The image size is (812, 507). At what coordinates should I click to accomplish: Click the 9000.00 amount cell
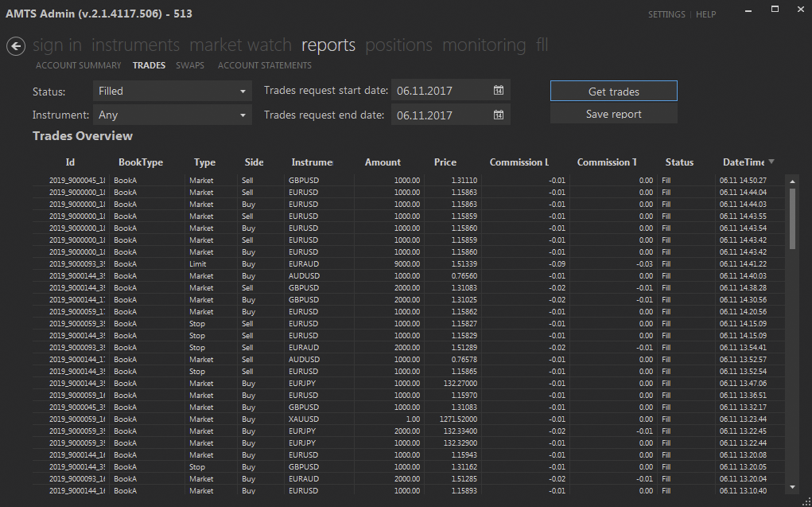click(407, 264)
